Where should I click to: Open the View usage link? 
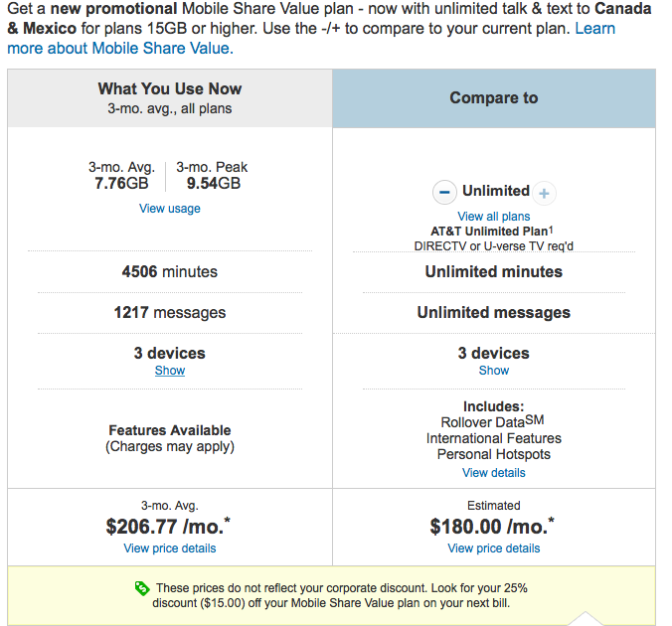tap(170, 209)
